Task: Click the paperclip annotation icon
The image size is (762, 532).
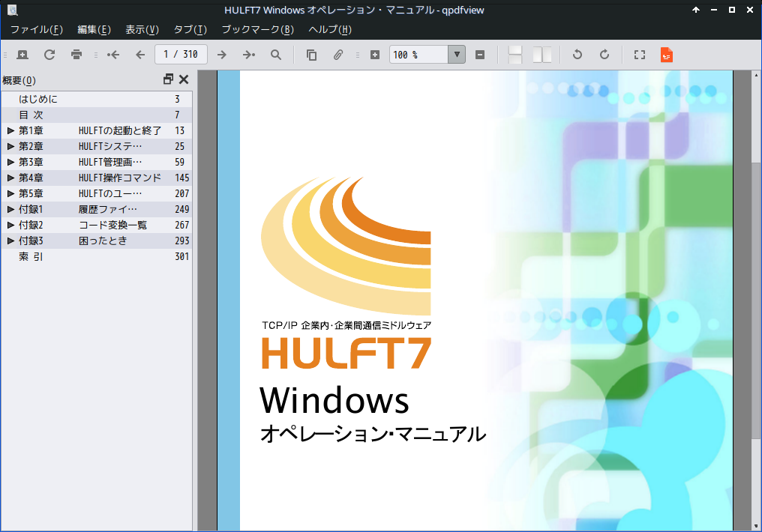Action: (338, 55)
